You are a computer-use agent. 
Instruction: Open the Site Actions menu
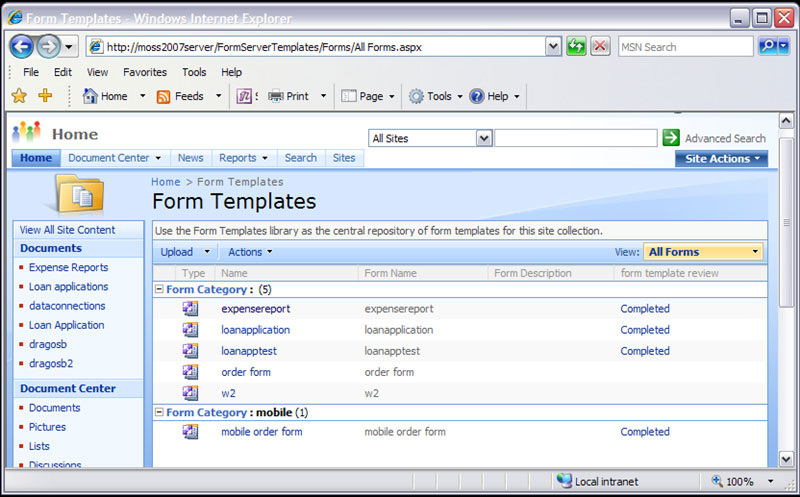[x=722, y=158]
